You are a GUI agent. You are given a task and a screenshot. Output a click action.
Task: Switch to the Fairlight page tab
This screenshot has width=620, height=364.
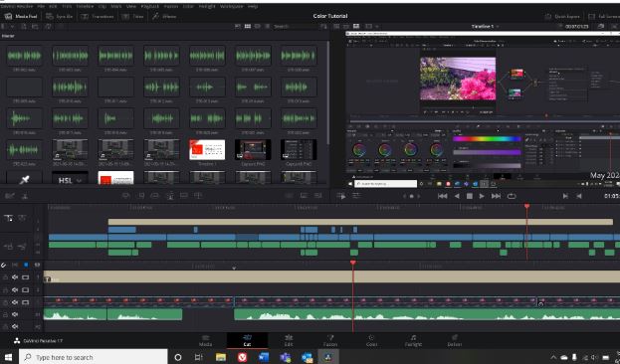(413, 341)
